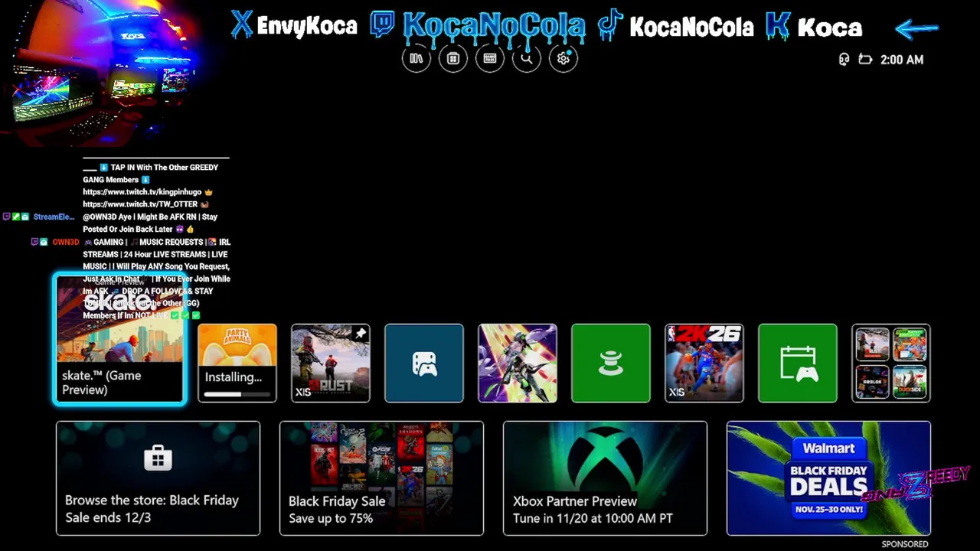Launch the anime character game tile
The image size is (980, 551).
(x=518, y=363)
